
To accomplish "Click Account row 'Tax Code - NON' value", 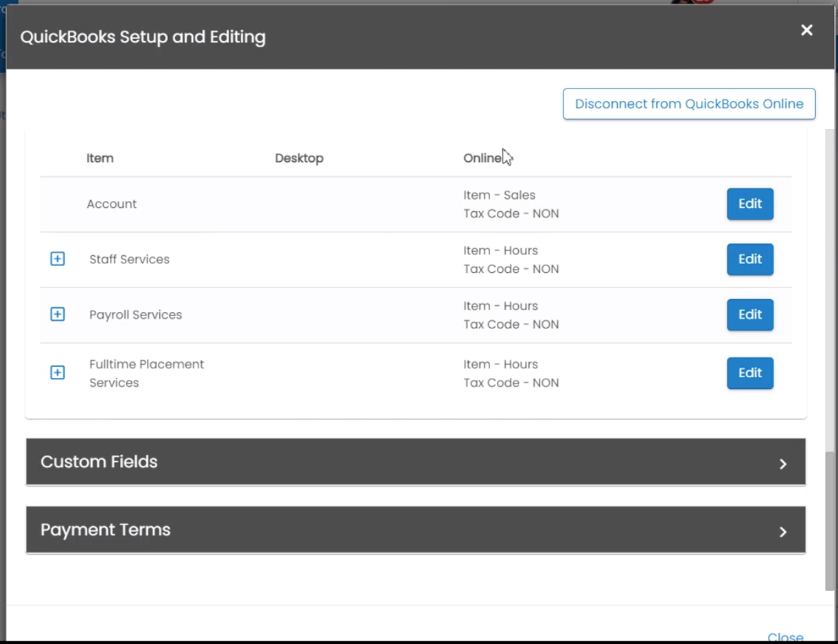I will (x=511, y=213).
